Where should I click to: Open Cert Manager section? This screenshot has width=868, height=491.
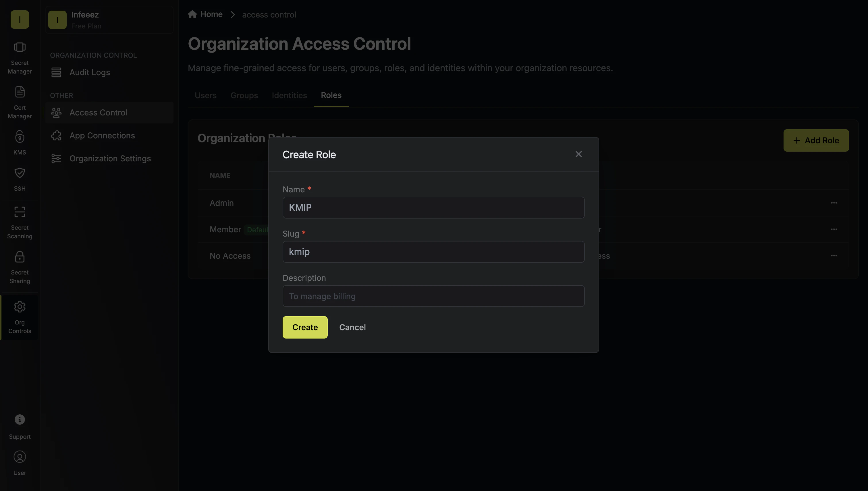click(20, 103)
